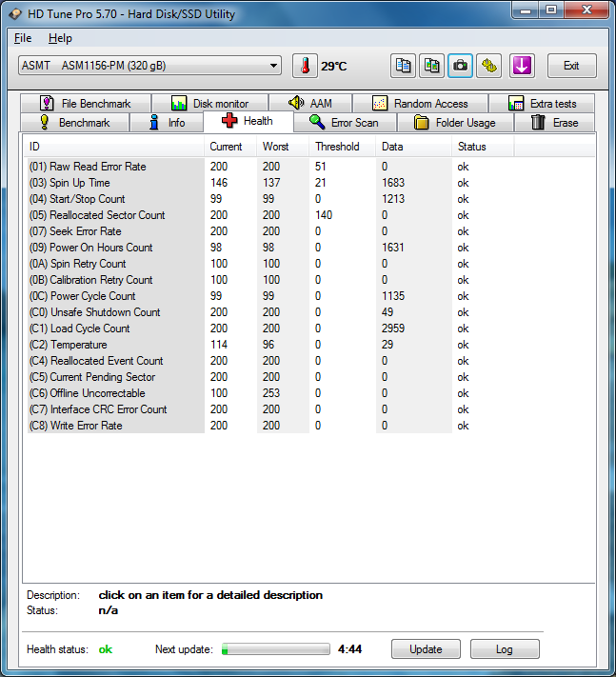This screenshot has width=616, height=677.
Task: Click the 253 worst value for Offline Uncorrectable
Action: click(271, 393)
